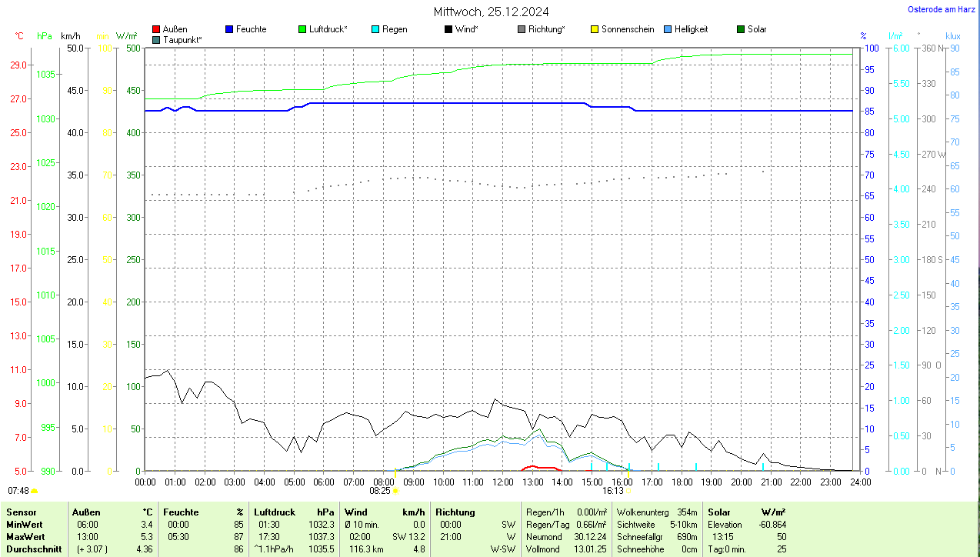
Task: Click the blue Feuchte legend square
Action: coord(229,29)
